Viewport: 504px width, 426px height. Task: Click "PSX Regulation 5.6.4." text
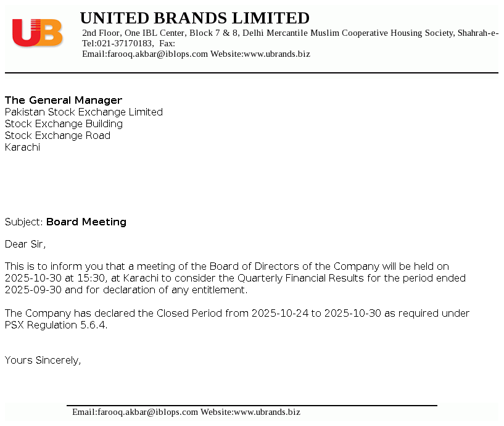[56, 325]
